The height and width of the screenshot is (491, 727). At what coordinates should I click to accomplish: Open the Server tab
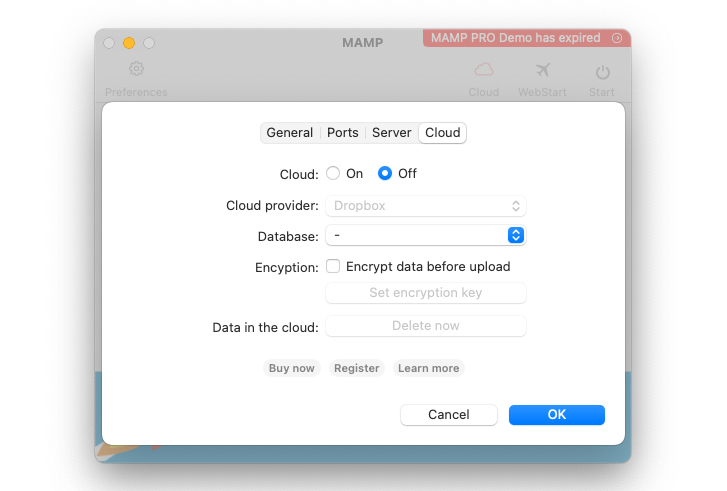coord(392,133)
